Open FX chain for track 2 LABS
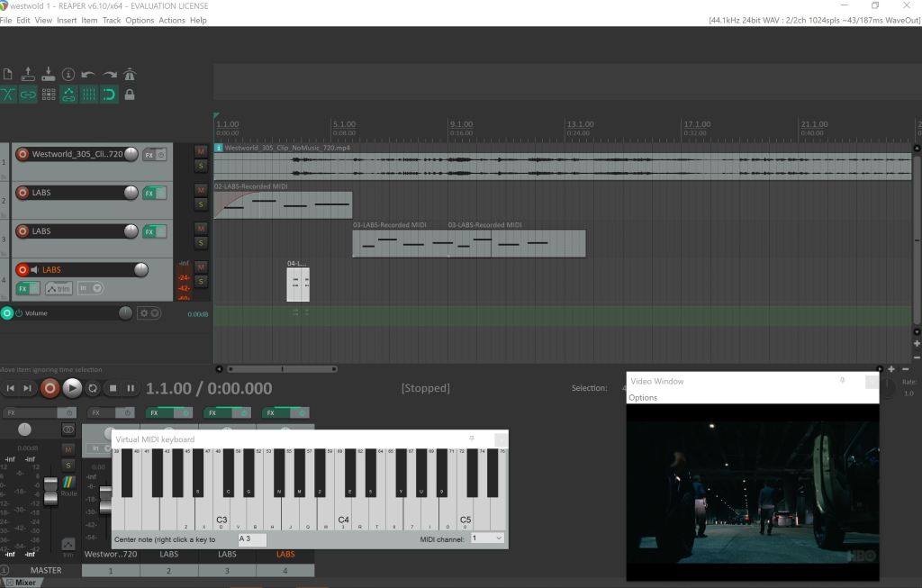The image size is (922, 588). click(149, 193)
